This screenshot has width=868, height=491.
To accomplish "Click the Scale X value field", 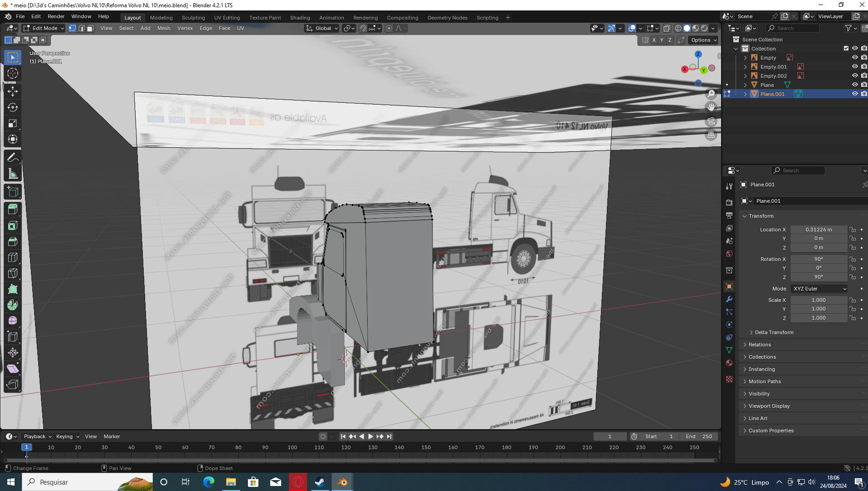I will click(x=819, y=300).
